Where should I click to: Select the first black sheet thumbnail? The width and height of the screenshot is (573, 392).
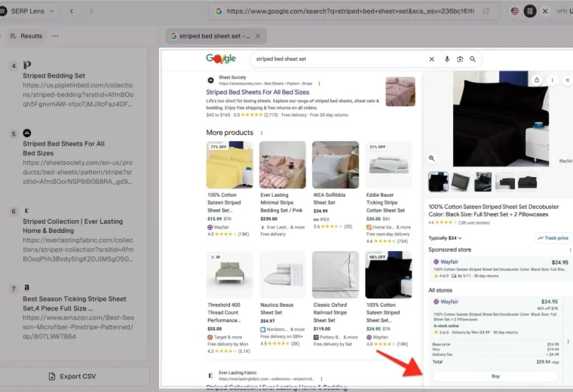click(438, 182)
